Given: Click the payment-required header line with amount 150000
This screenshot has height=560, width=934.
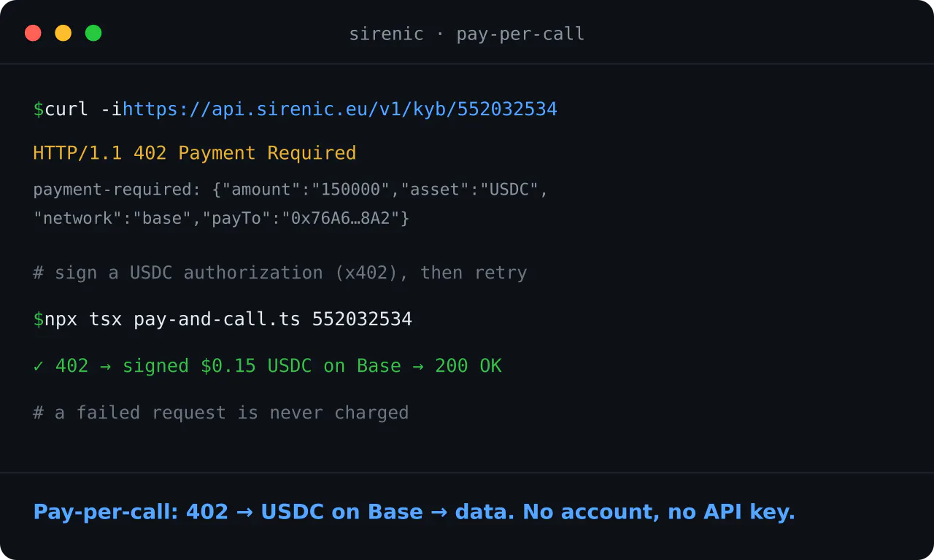Looking at the screenshot, I should (x=290, y=190).
